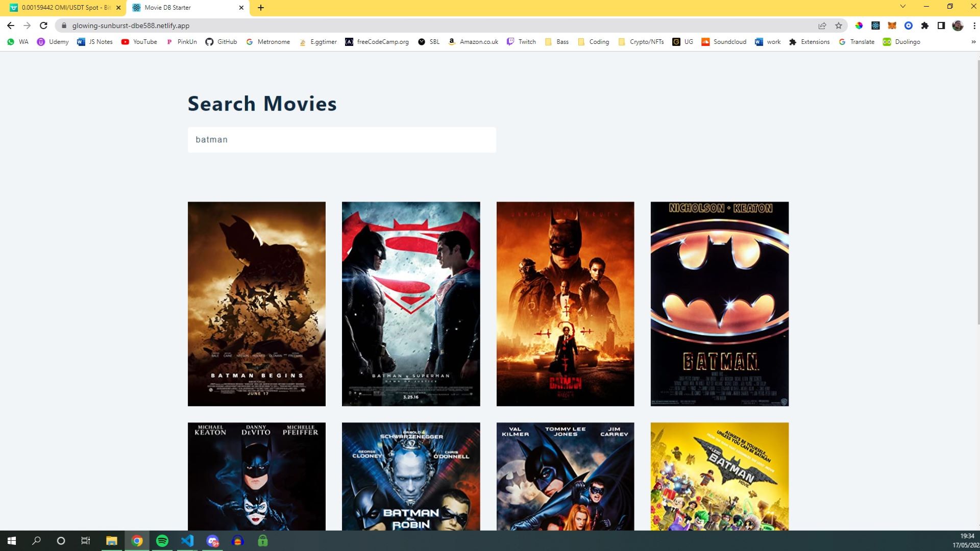The width and height of the screenshot is (980, 551).
Task: Select The Batman 2022 poster
Action: (x=566, y=304)
